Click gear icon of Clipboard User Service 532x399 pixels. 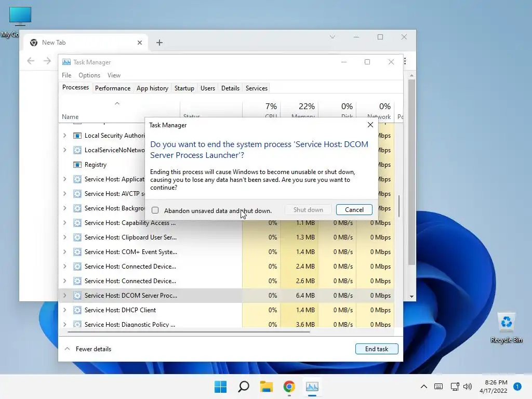pyautogui.click(x=77, y=237)
